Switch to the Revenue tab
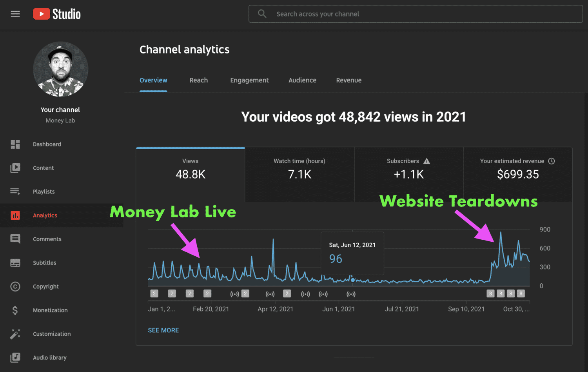The height and width of the screenshot is (372, 588). pyautogui.click(x=348, y=80)
